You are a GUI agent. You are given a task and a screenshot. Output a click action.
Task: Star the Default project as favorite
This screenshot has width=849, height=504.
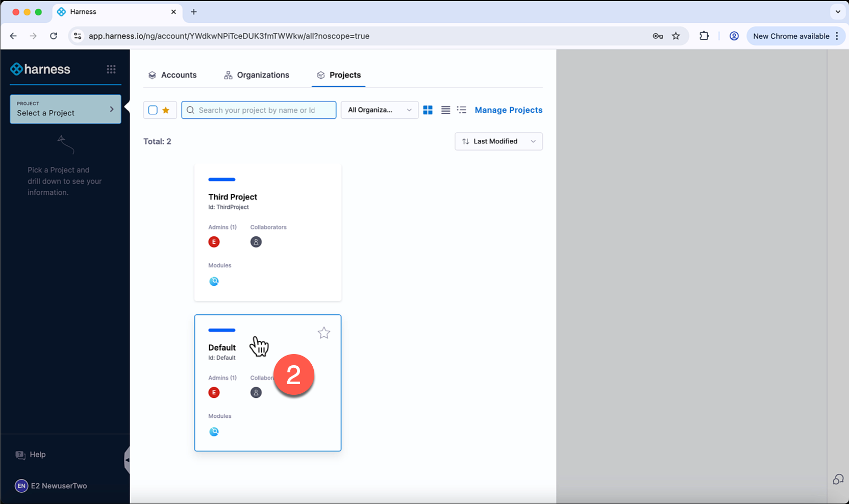[x=324, y=333]
